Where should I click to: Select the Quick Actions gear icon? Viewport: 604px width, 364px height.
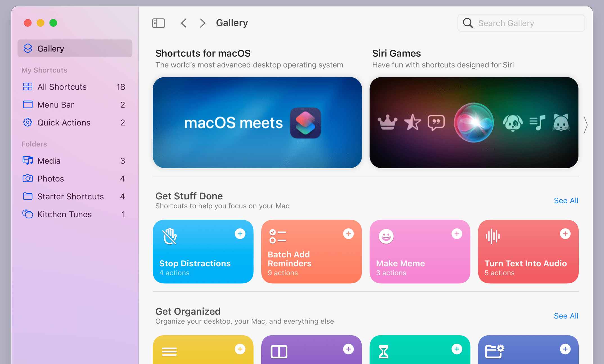(x=28, y=122)
